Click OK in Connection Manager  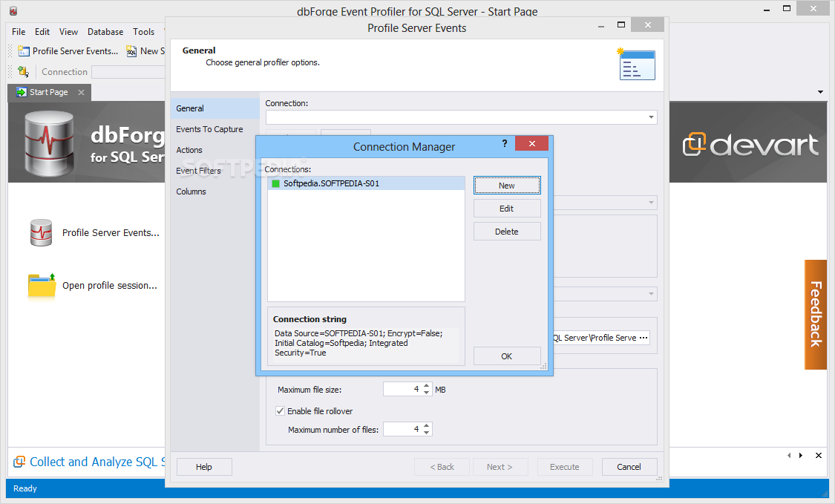click(x=507, y=356)
